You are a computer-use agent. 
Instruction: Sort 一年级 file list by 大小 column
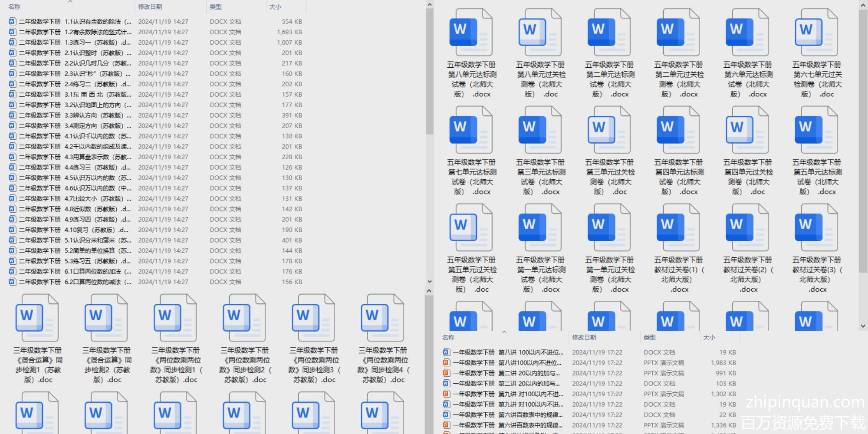[x=709, y=337]
